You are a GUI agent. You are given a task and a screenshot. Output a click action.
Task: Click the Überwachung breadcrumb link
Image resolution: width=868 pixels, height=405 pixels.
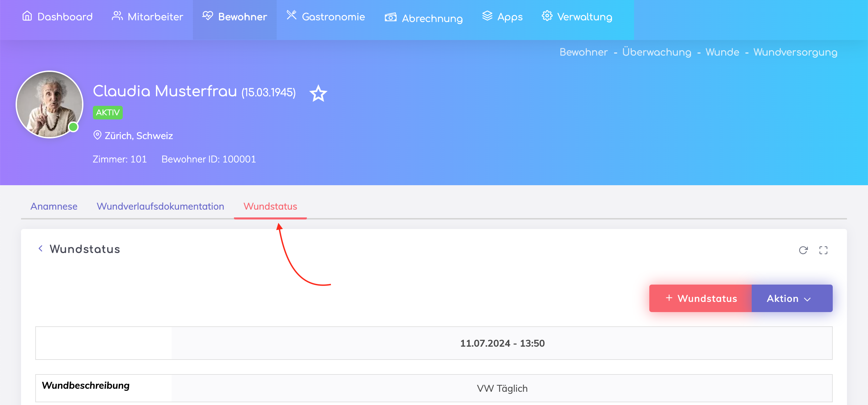point(656,52)
